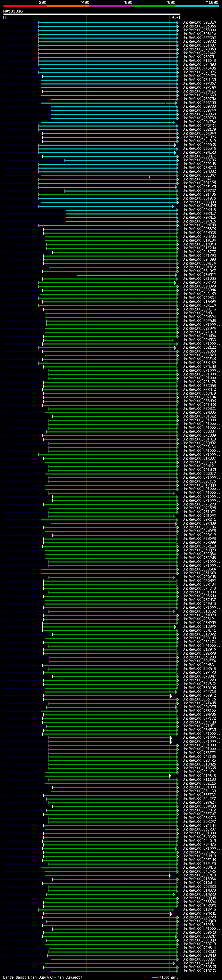Pick label UniRef100_C5YT80
This screenshot has height=980, width=222.
(199, 122)
